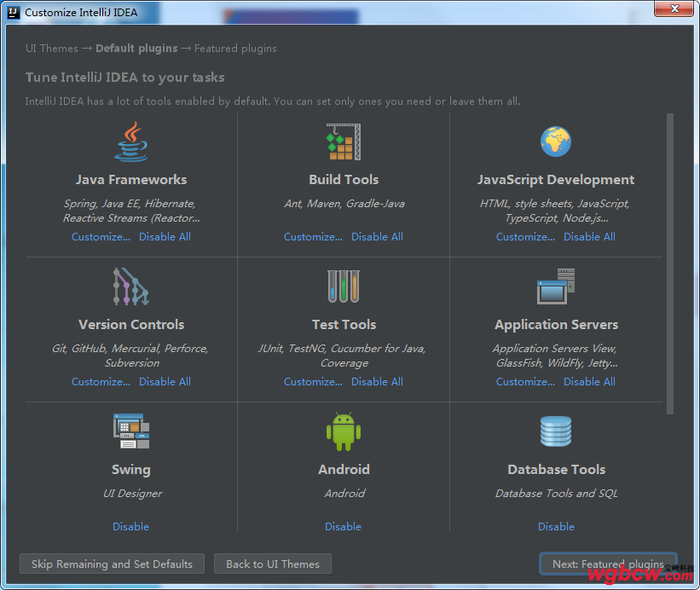Open Customize for Build Tools
700x590 pixels.
pos(314,236)
